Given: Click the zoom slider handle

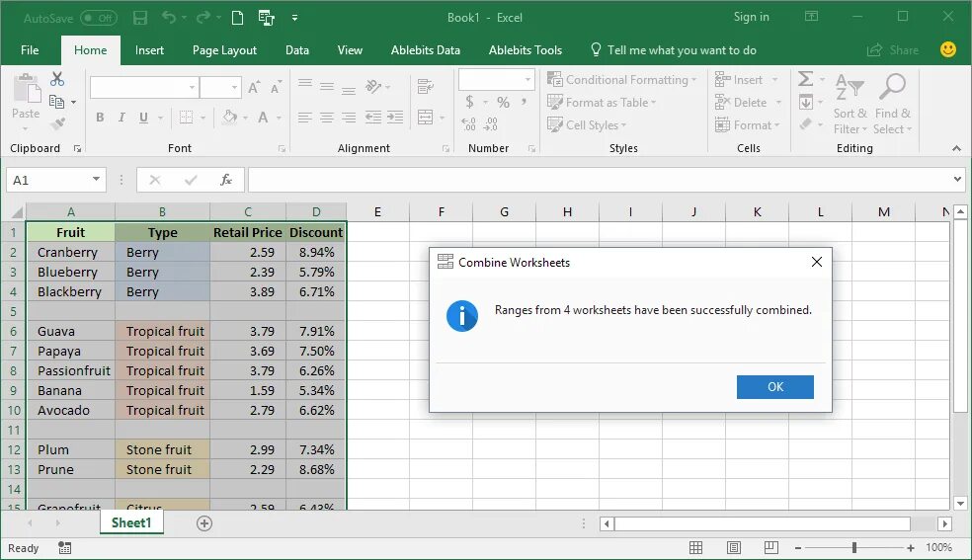Looking at the screenshot, I should [854, 547].
